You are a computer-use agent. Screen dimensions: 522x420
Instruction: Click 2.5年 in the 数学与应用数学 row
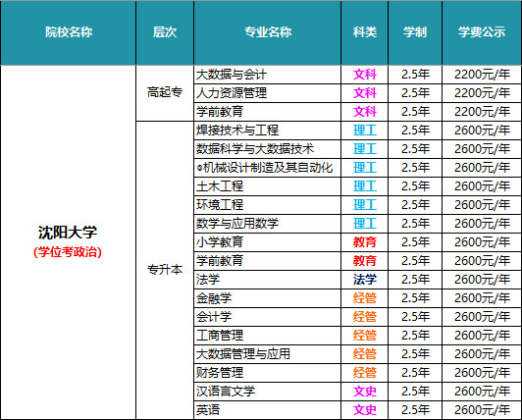415,224
